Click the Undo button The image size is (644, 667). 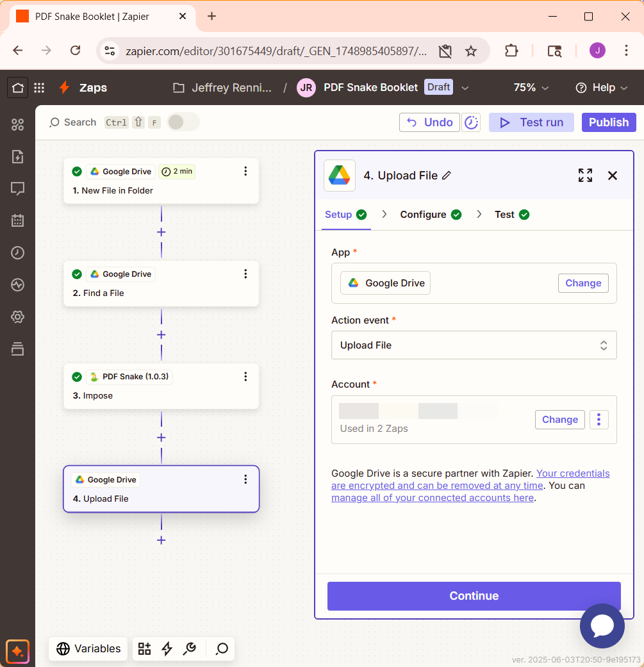tap(429, 122)
